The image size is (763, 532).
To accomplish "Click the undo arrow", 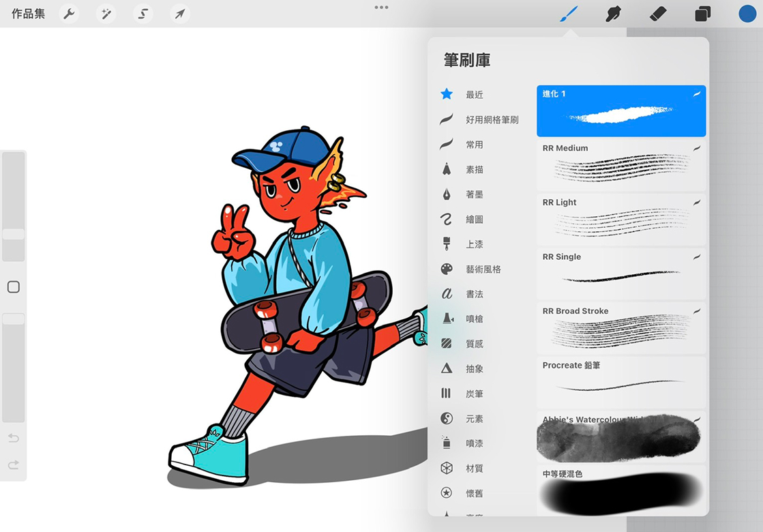I will [14, 438].
